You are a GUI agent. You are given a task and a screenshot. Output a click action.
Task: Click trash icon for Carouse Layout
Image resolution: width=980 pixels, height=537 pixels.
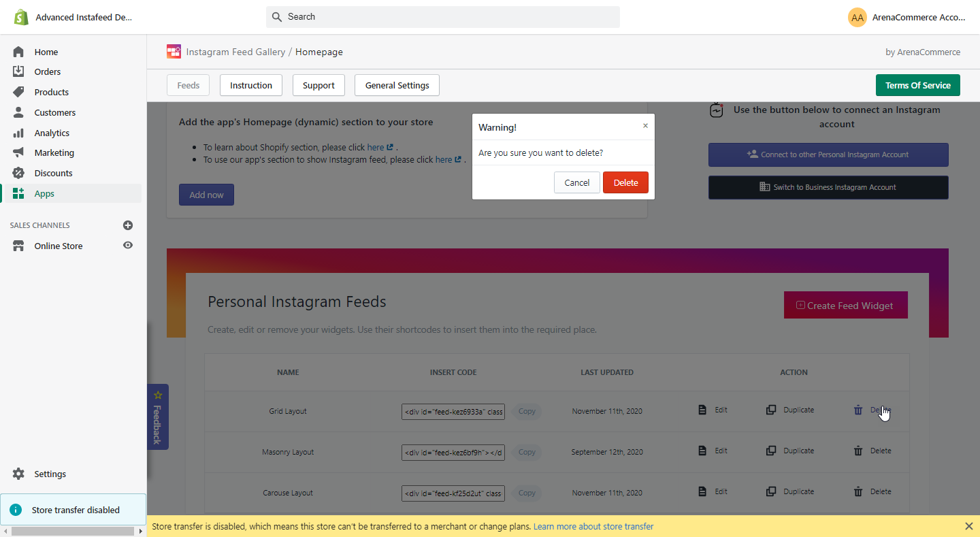pos(858,491)
